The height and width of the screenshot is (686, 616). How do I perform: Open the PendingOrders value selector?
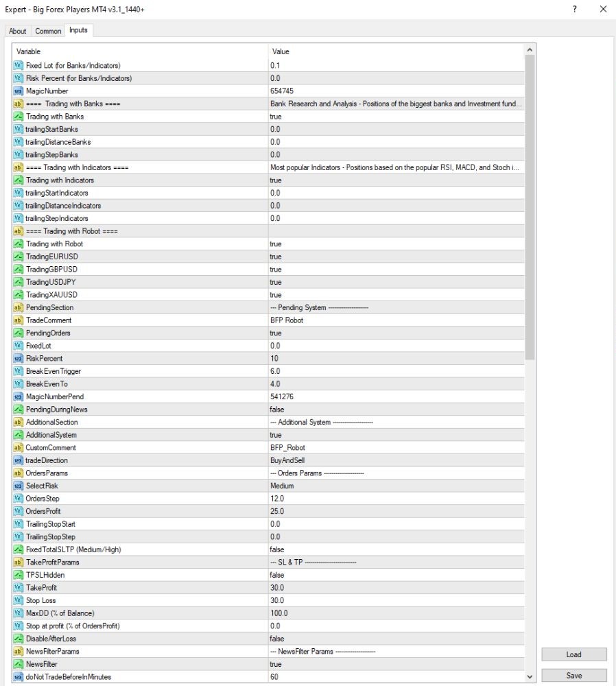pos(396,333)
